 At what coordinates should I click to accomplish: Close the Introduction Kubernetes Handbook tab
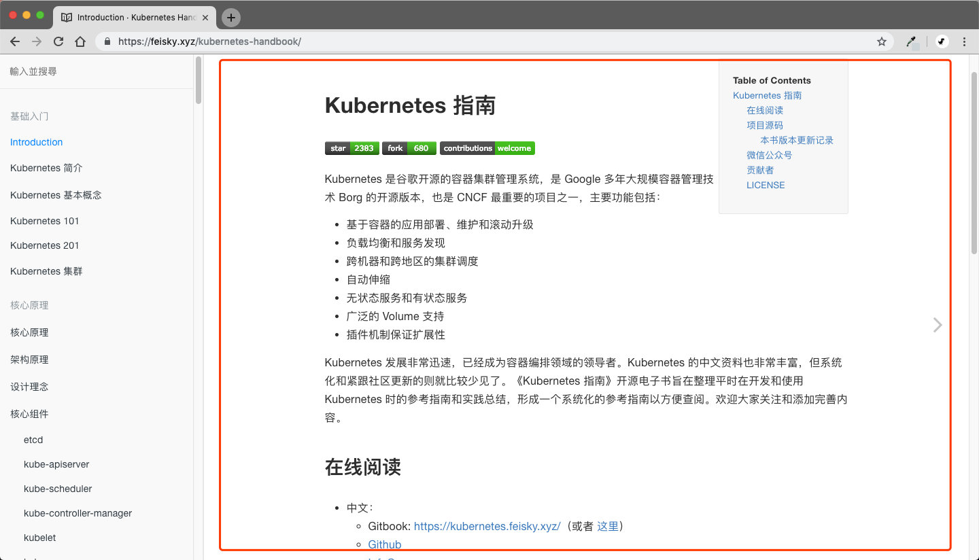(205, 18)
